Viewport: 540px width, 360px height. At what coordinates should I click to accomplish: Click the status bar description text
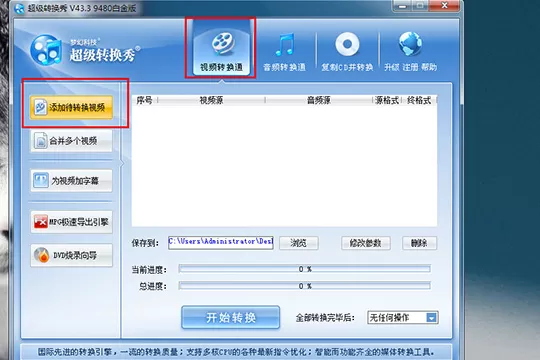pos(236,352)
